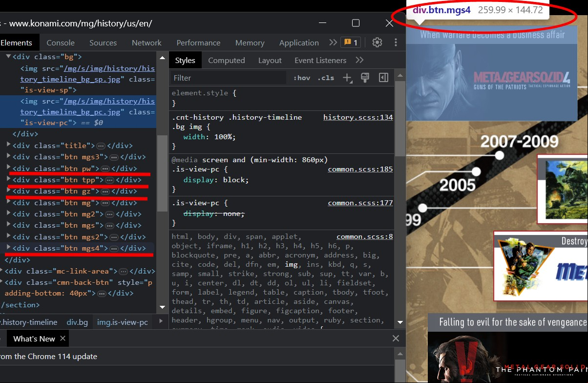Select the cmn-back-btn div node
This screenshot has width=588, height=383.
pos(78,288)
